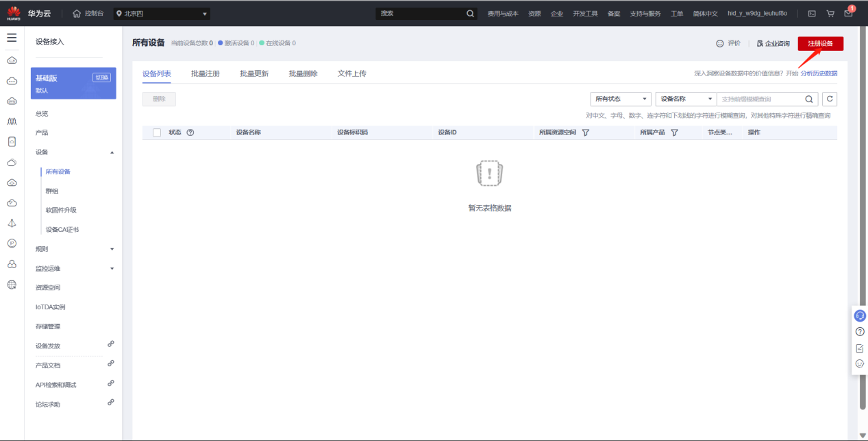Filter by 所属资源空间 funnel icon

(586, 132)
